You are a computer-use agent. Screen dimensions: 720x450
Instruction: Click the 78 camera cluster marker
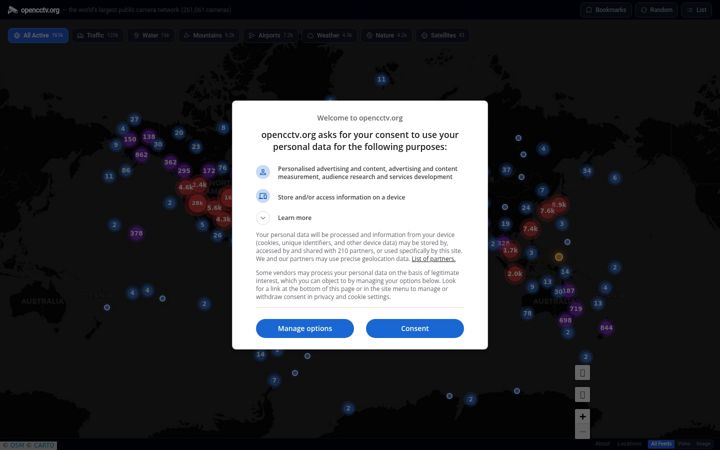coord(527,314)
